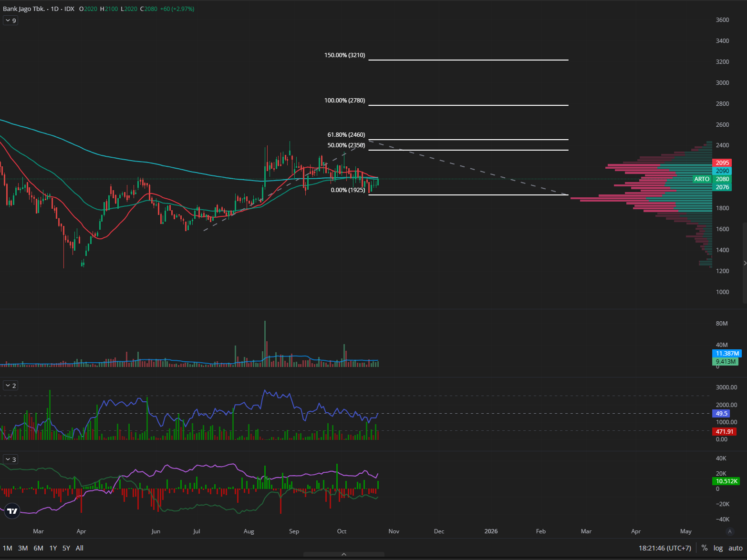The width and height of the screenshot is (747, 560).
Task: Collapse the legend marked 2 in the oscillator pane
Action: [10, 385]
